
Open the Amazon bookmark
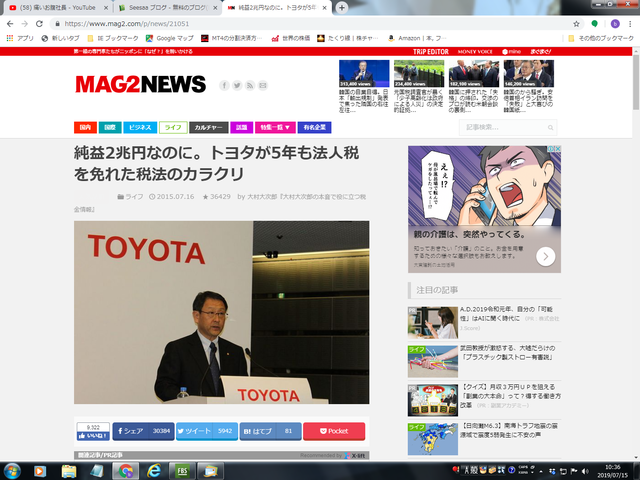pyautogui.click(x=417, y=38)
